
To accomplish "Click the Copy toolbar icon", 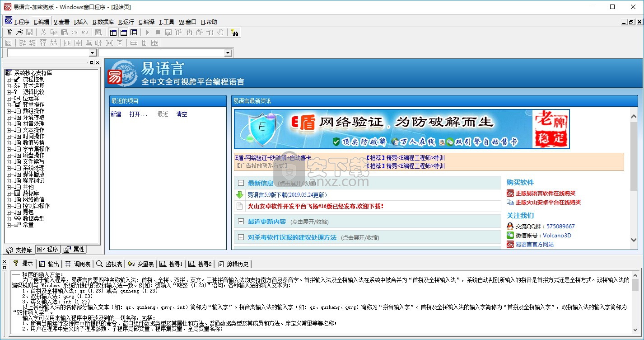I will click(54, 32).
